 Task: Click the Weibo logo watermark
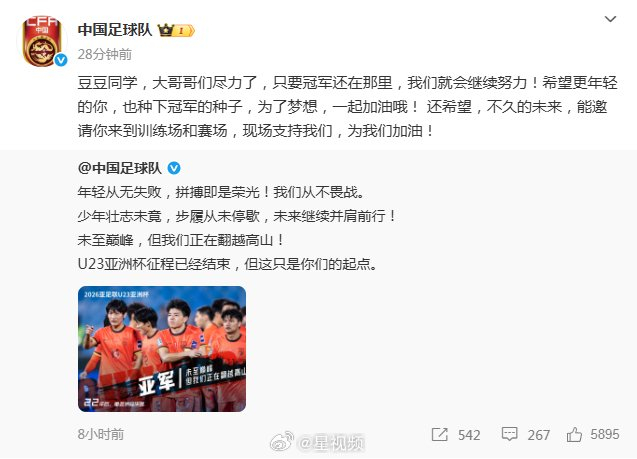click(282, 442)
